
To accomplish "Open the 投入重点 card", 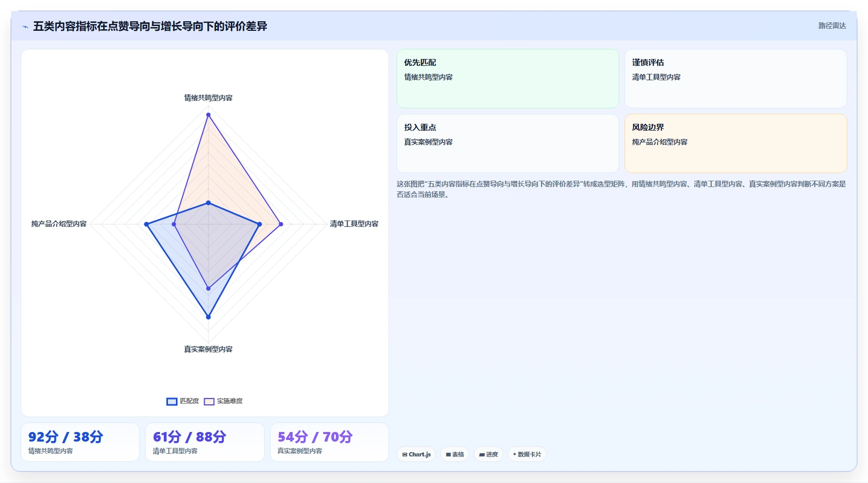I will point(508,143).
